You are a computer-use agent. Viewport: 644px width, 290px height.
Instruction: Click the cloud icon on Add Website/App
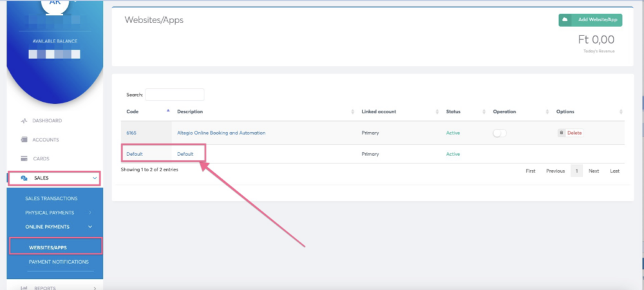565,20
